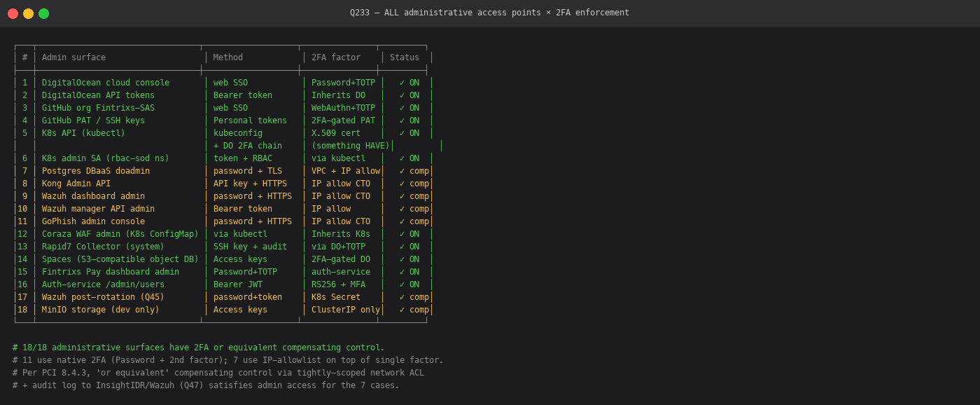Click 'password + TLS' method cell

pyautogui.click(x=248, y=171)
